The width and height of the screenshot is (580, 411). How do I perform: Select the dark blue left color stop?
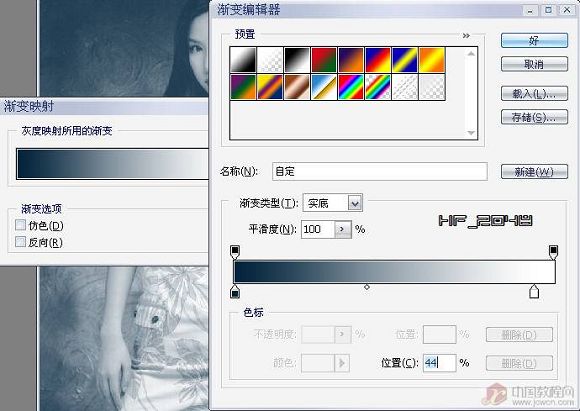tap(235, 292)
